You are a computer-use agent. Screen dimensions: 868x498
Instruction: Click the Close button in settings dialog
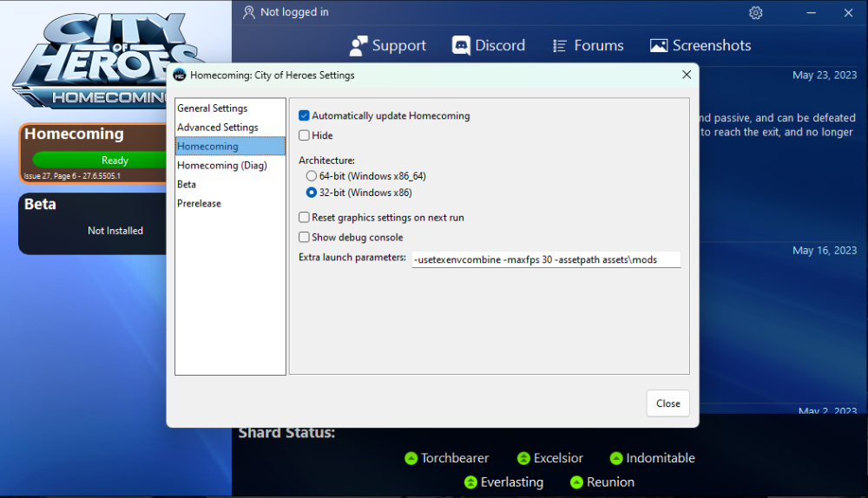tap(667, 403)
